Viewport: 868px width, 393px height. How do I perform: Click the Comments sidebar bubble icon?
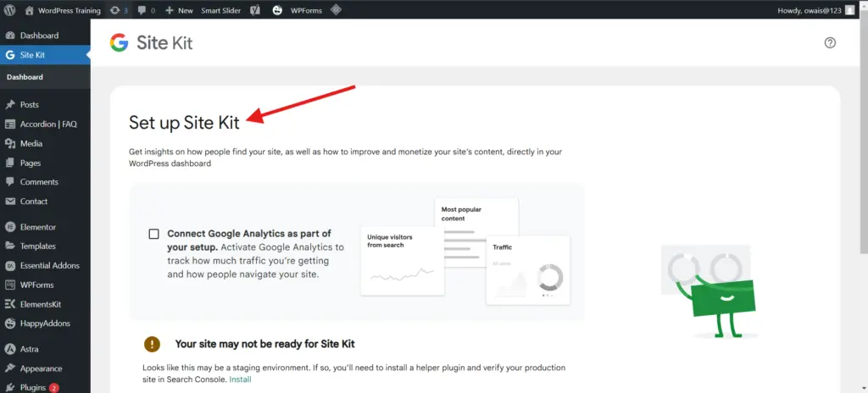tap(10, 181)
